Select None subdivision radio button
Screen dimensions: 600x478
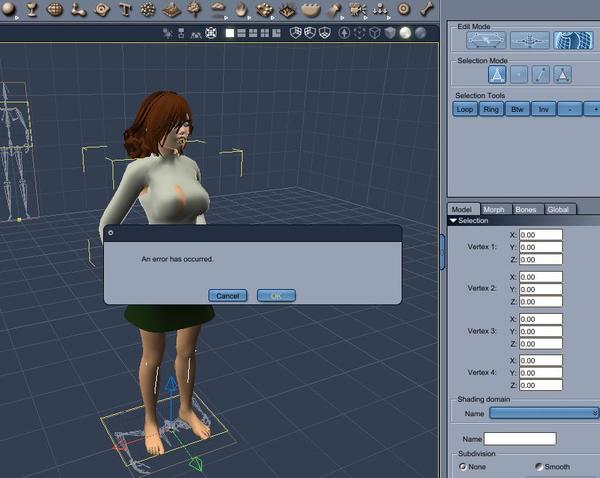pos(463,467)
